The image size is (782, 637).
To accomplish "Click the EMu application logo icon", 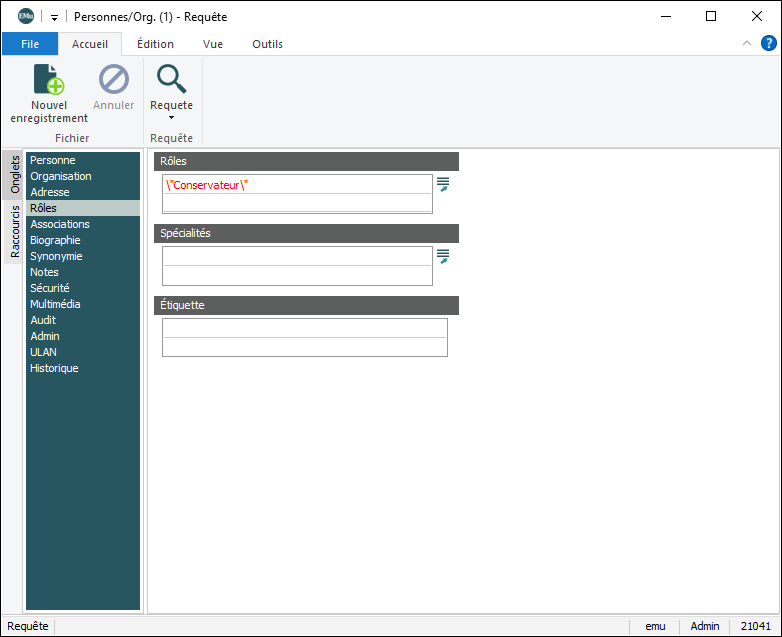I will point(25,16).
